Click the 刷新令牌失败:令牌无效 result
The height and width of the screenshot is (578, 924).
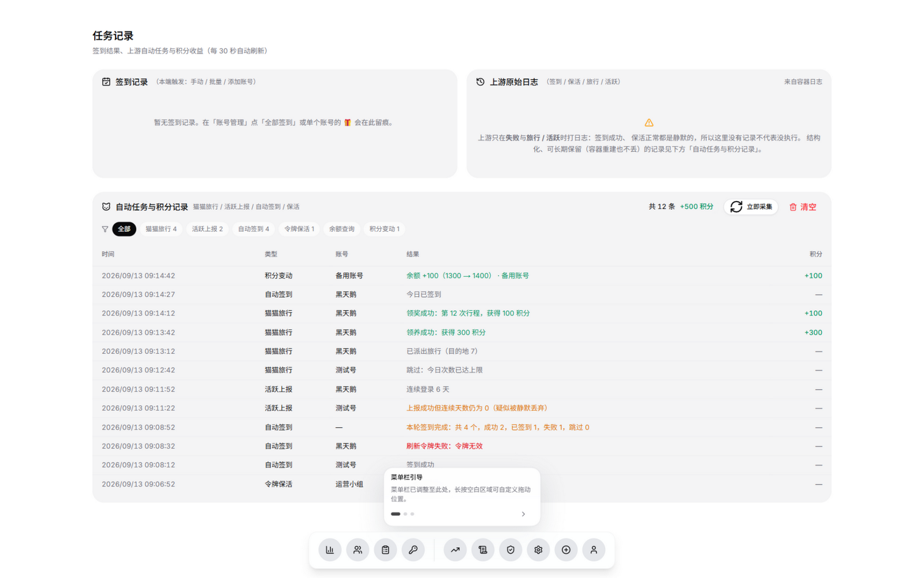tap(445, 446)
